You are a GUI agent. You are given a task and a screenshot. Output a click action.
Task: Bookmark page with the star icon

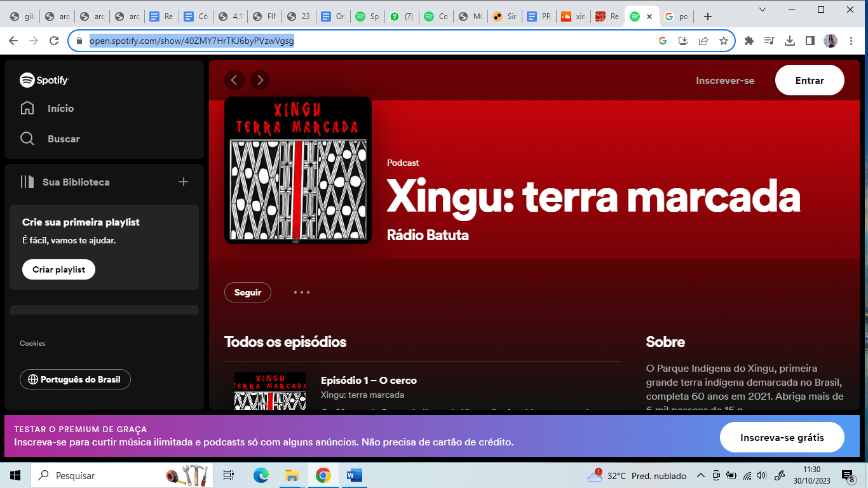723,41
